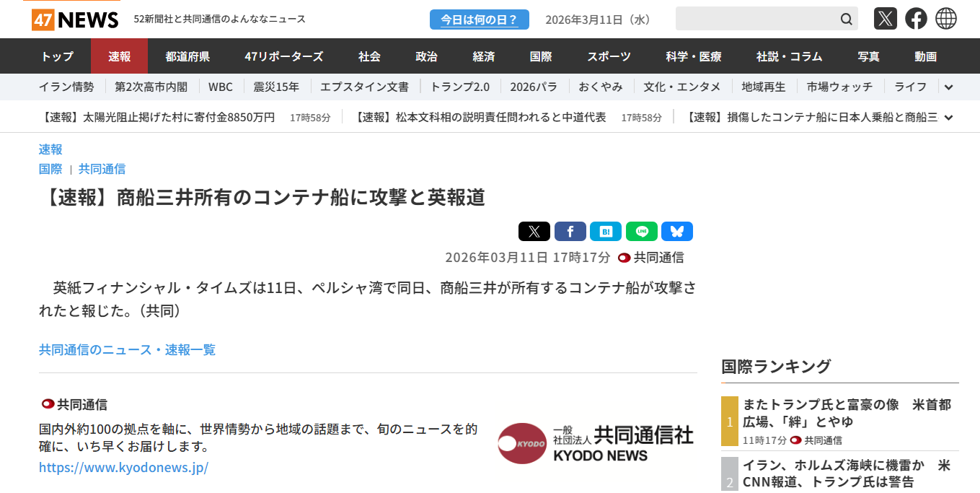Go to スポーツ section

pyautogui.click(x=609, y=56)
